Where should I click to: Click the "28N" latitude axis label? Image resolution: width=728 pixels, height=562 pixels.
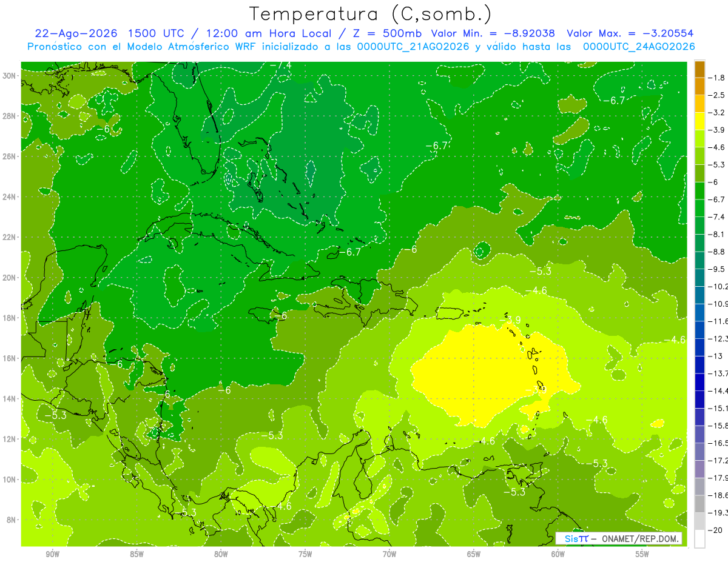coord(10,116)
